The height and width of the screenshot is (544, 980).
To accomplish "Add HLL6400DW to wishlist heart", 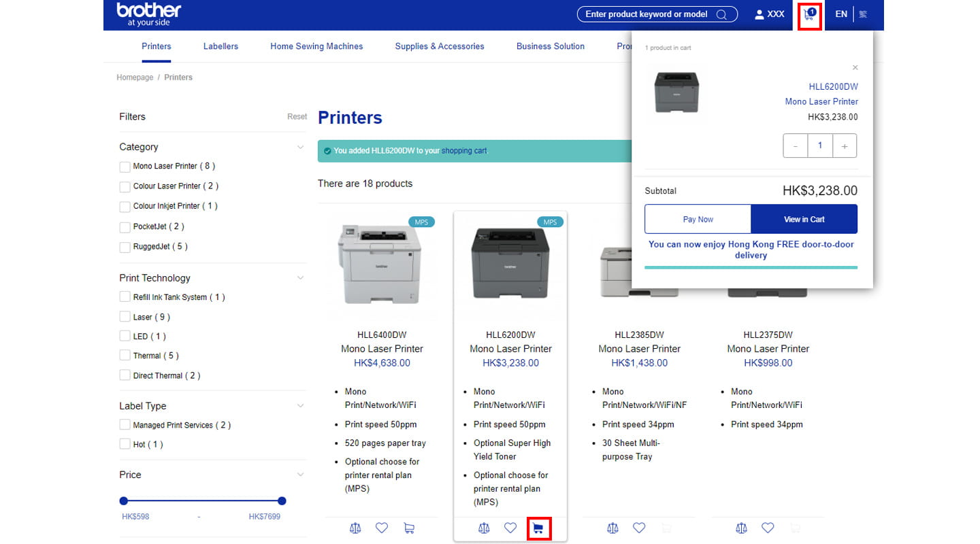I will pyautogui.click(x=382, y=528).
